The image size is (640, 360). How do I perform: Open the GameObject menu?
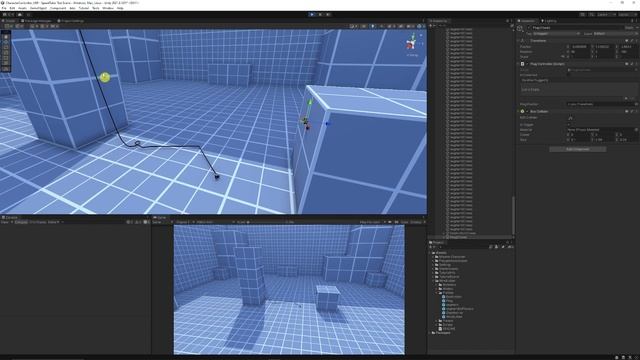tap(38, 8)
